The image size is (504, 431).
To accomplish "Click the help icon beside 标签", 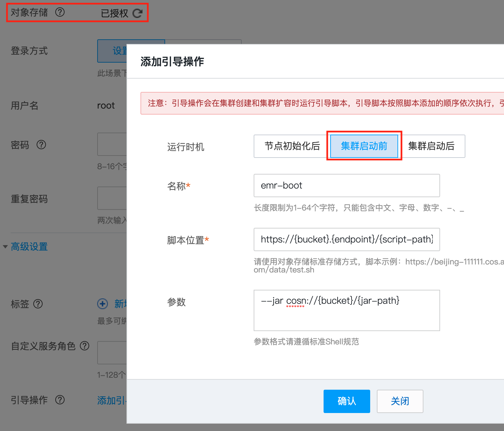I will point(38,304).
